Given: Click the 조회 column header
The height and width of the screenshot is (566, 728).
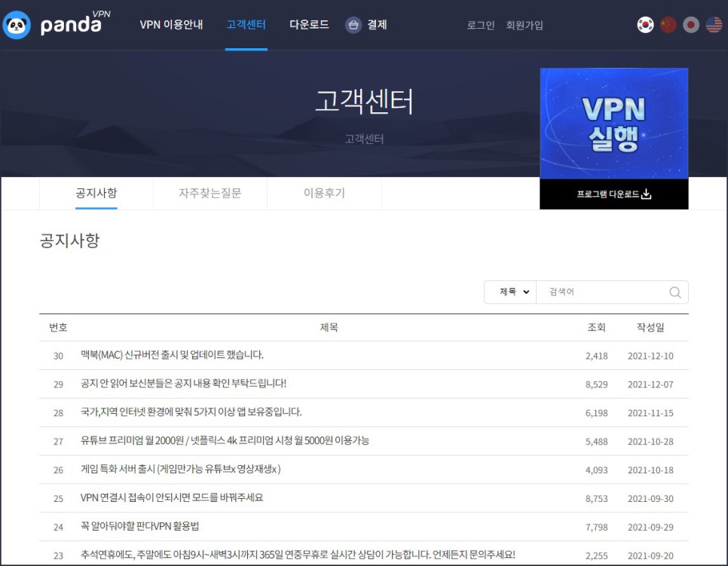Looking at the screenshot, I should pyautogui.click(x=597, y=327).
